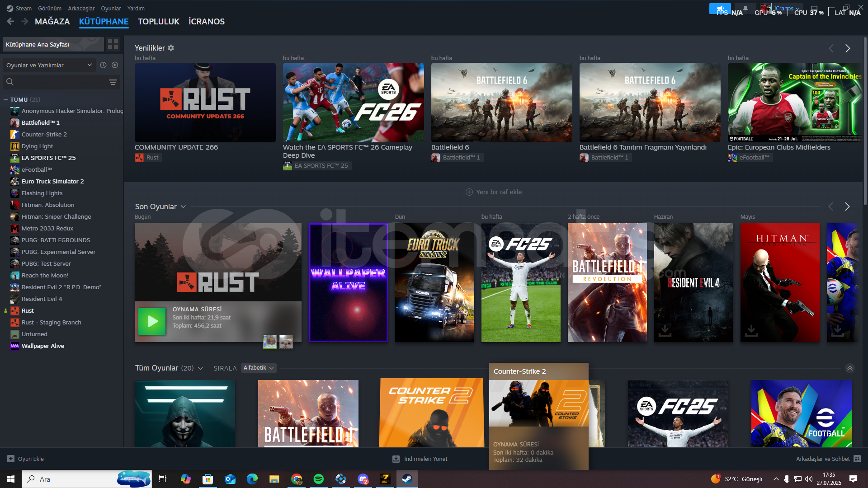Open İndirmeleri Yönet downloads icon
Viewport: 868px width, 488px height.
tap(396, 459)
